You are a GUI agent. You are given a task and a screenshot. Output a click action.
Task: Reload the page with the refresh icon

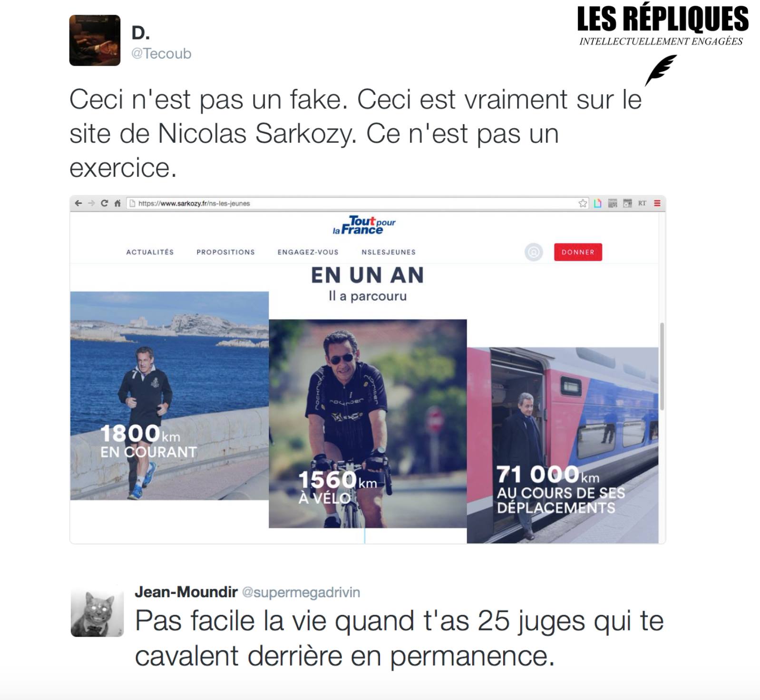104,203
